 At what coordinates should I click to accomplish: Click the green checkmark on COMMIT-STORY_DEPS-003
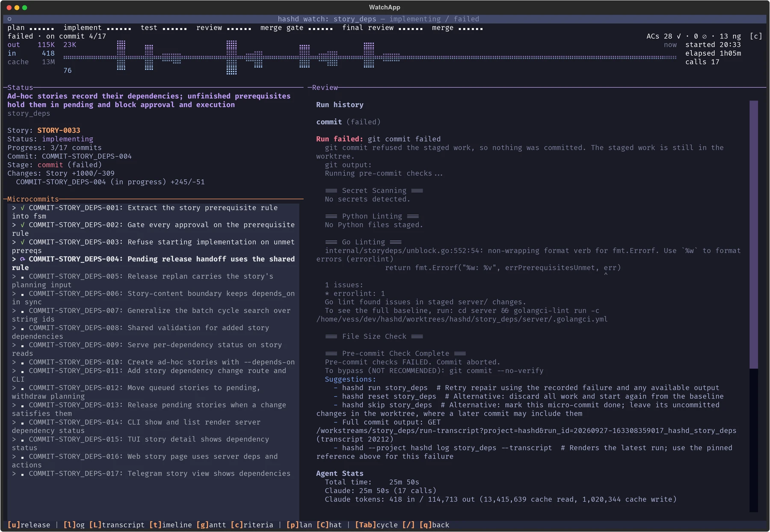pos(23,242)
